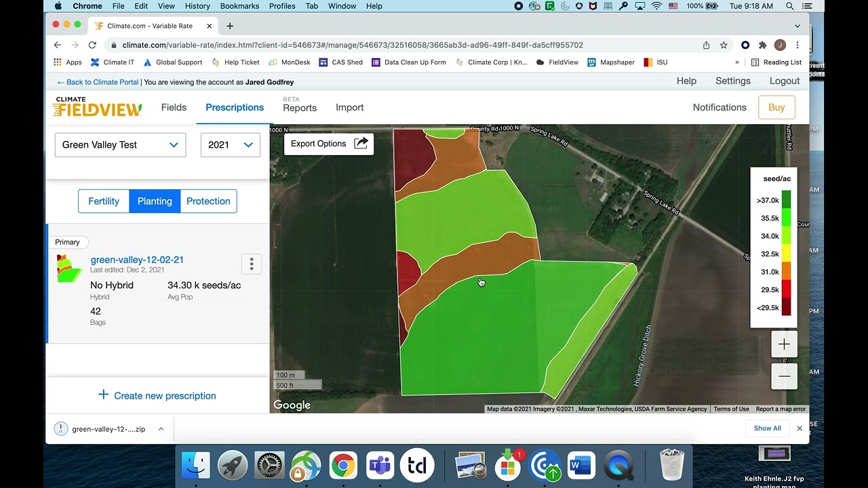Click the <29.5k dark red legend swatch

pyautogui.click(x=786, y=307)
